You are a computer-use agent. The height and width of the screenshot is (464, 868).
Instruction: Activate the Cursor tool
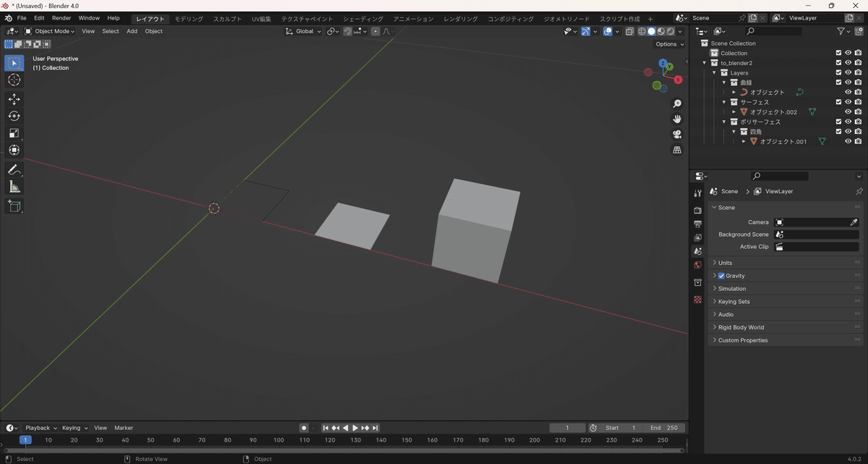point(14,80)
